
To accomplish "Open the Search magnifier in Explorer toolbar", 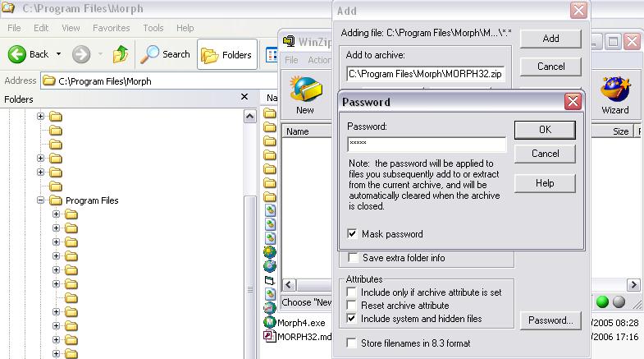I will pyautogui.click(x=151, y=54).
